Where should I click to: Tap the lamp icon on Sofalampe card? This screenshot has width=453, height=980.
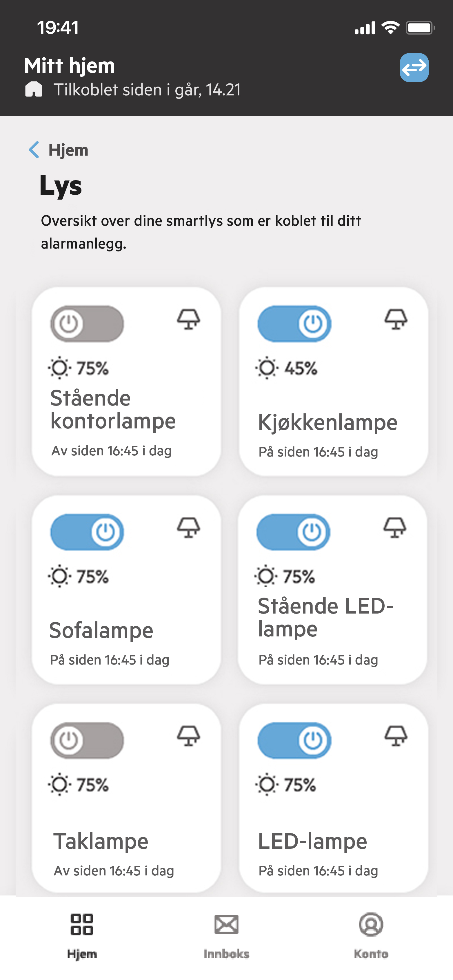click(188, 527)
